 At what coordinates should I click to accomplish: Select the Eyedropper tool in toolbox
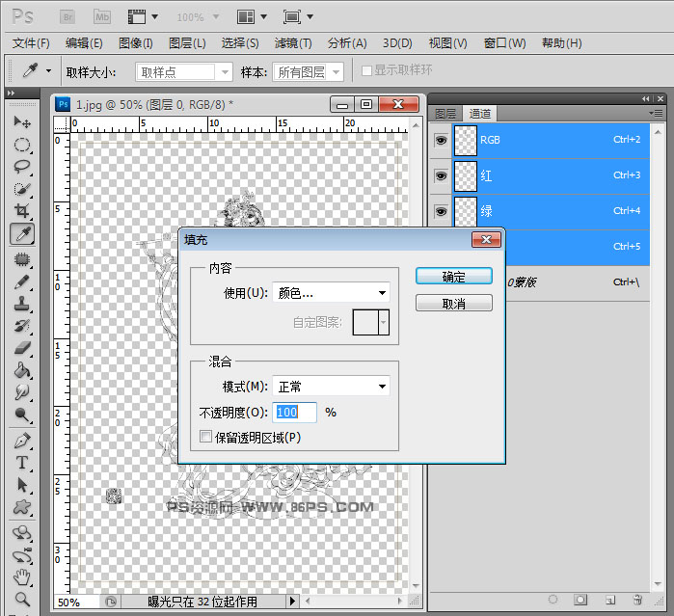[x=22, y=234]
